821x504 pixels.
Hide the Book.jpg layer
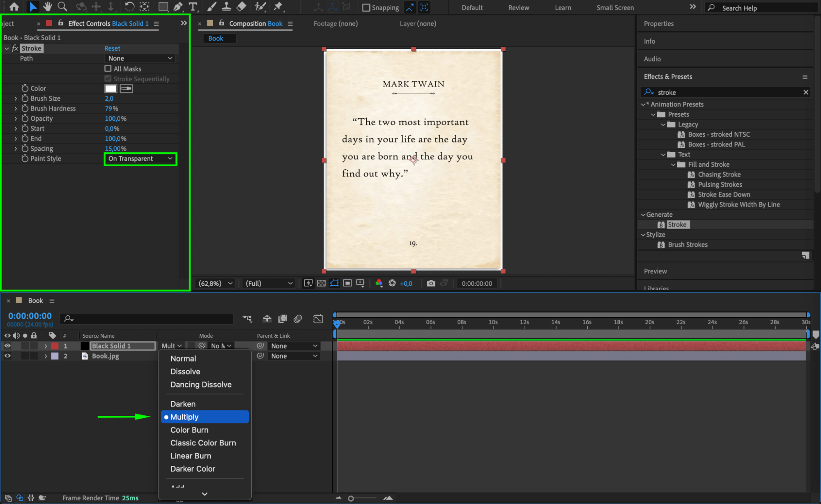(7, 356)
